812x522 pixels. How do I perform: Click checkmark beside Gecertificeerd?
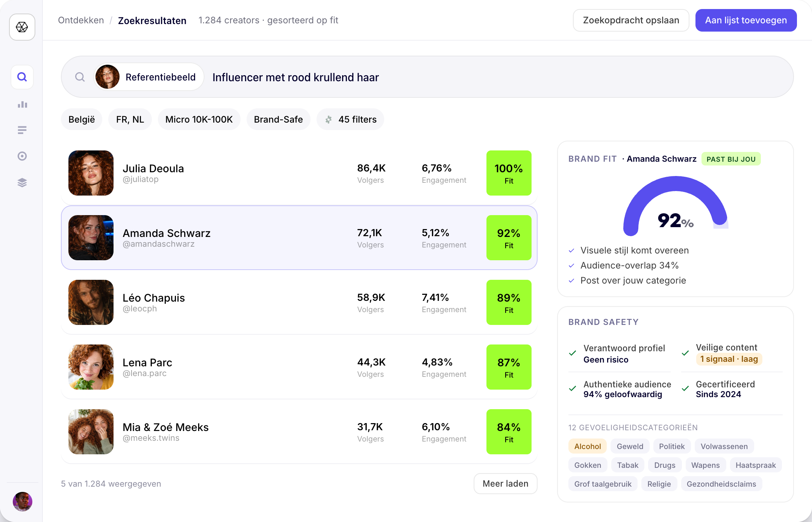(x=685, y=388)
